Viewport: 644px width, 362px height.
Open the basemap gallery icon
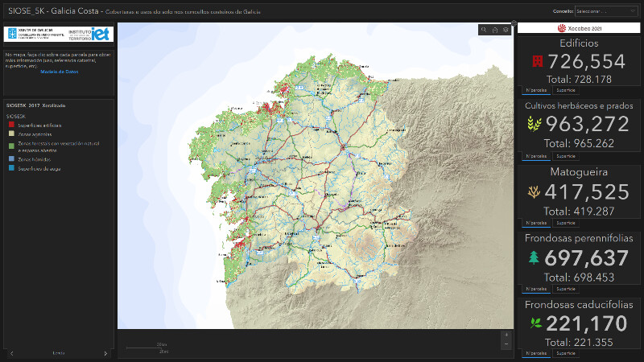(x=506, y=30)
